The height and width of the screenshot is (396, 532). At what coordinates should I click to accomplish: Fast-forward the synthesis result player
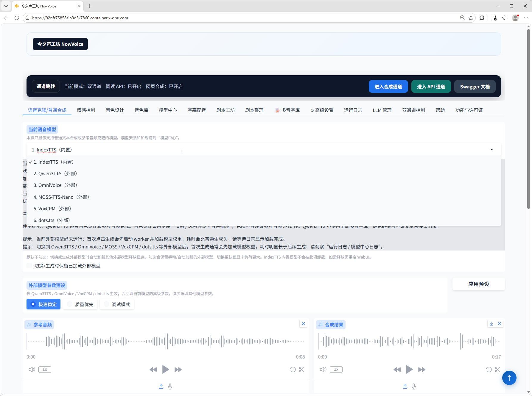coord(422,370)
